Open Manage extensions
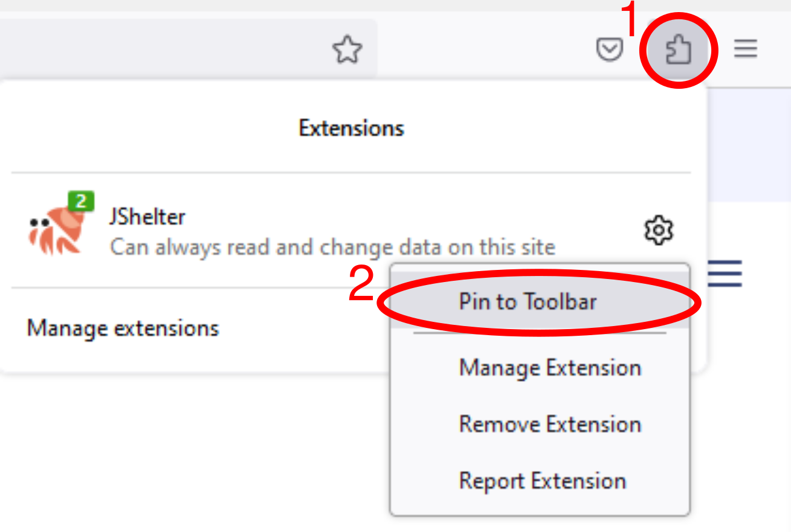Viewport: 791px width, 532px height. click(x=123, y=328)
